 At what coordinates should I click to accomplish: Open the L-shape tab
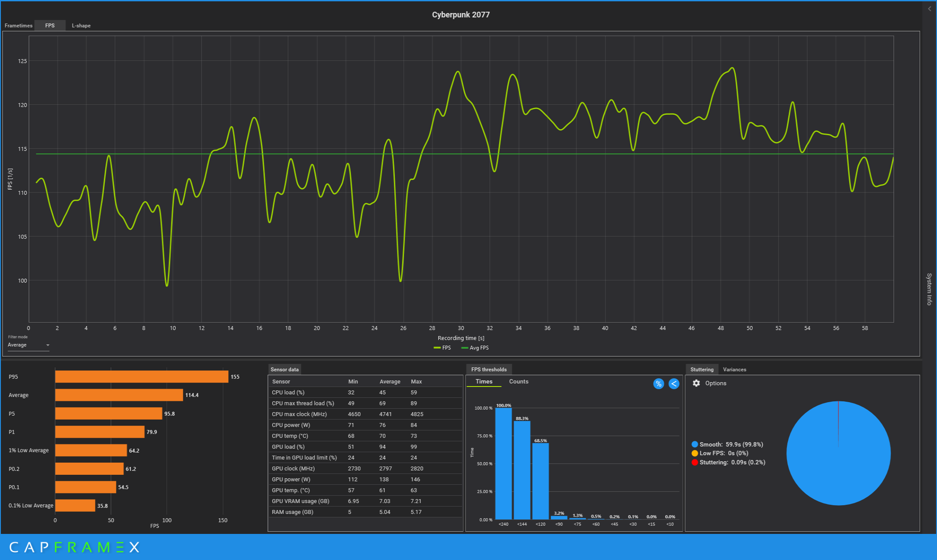pos(81,25)
